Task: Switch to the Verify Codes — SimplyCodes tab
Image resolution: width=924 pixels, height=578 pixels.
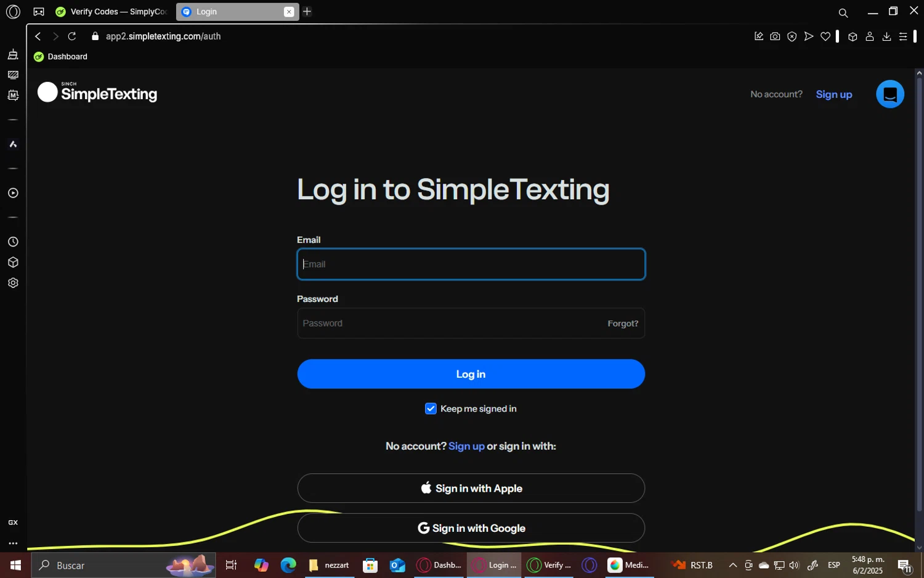Action: coord(111,12)
